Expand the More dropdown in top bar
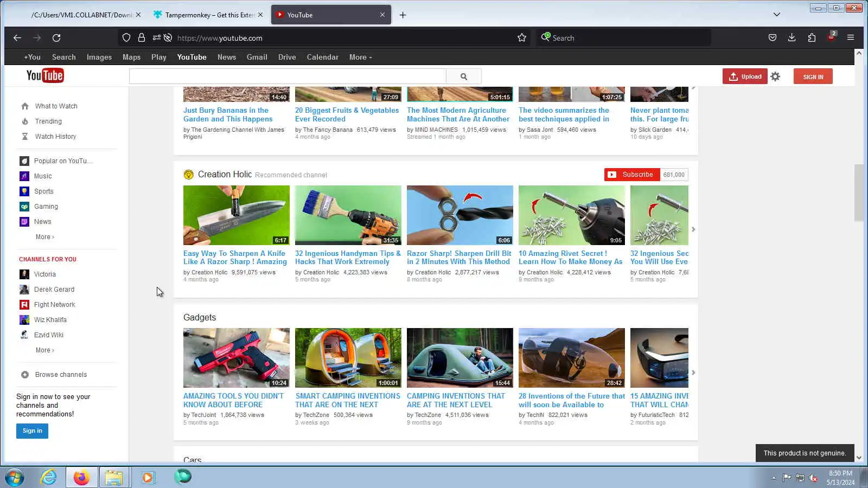This screenshot has width=868, height=488. coord(361,57)
